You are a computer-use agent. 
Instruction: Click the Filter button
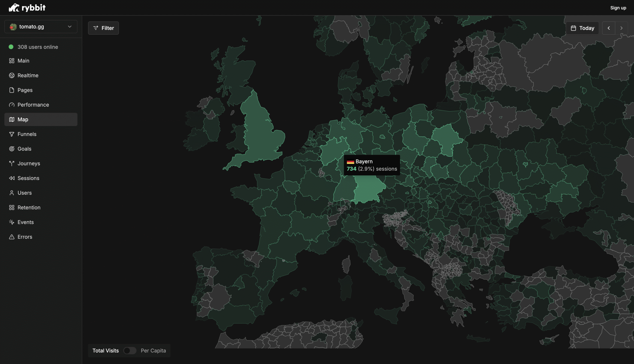[x=103, y=28]
